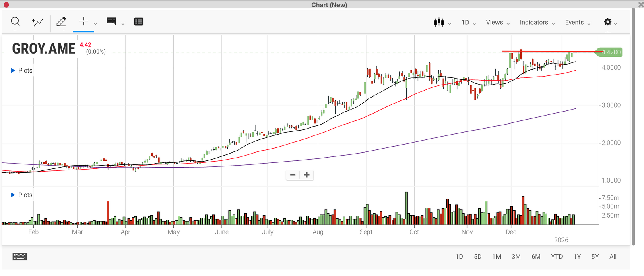Viewport: 644px width, 276px height.
Task: Open the 1D interval dropdown
Action: [469, 23]
